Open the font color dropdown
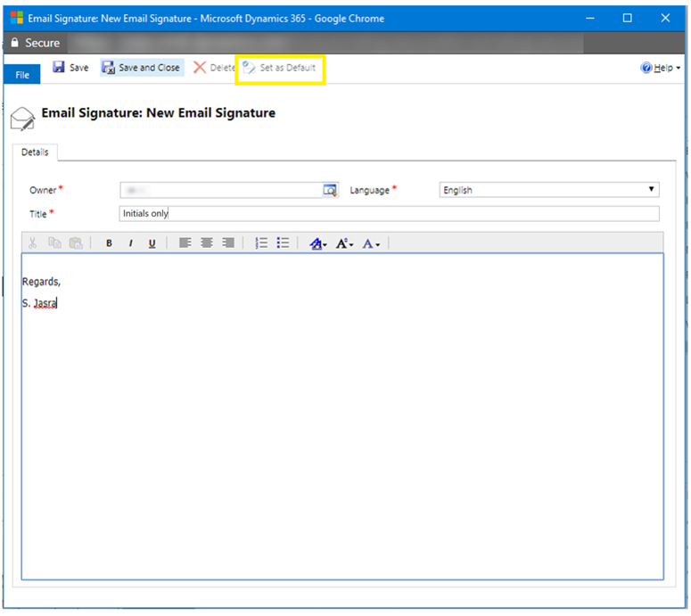 [x=371, y=243]
